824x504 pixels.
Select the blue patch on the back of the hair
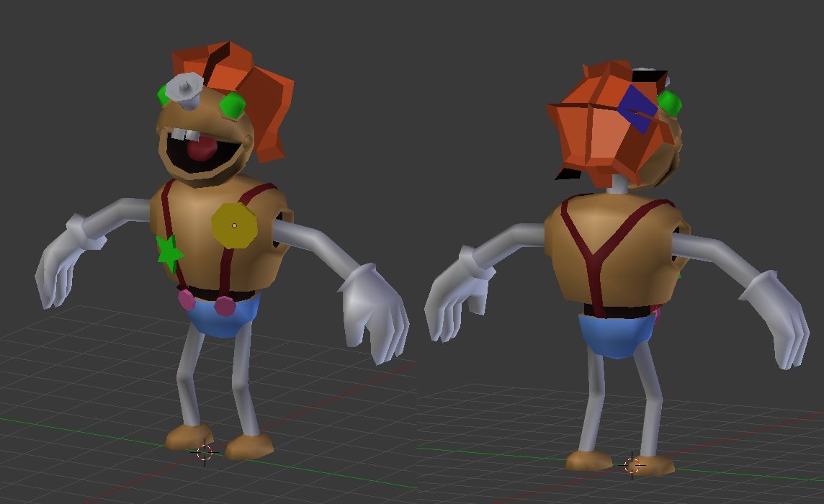pyautogui.click(x=637, y=109)
